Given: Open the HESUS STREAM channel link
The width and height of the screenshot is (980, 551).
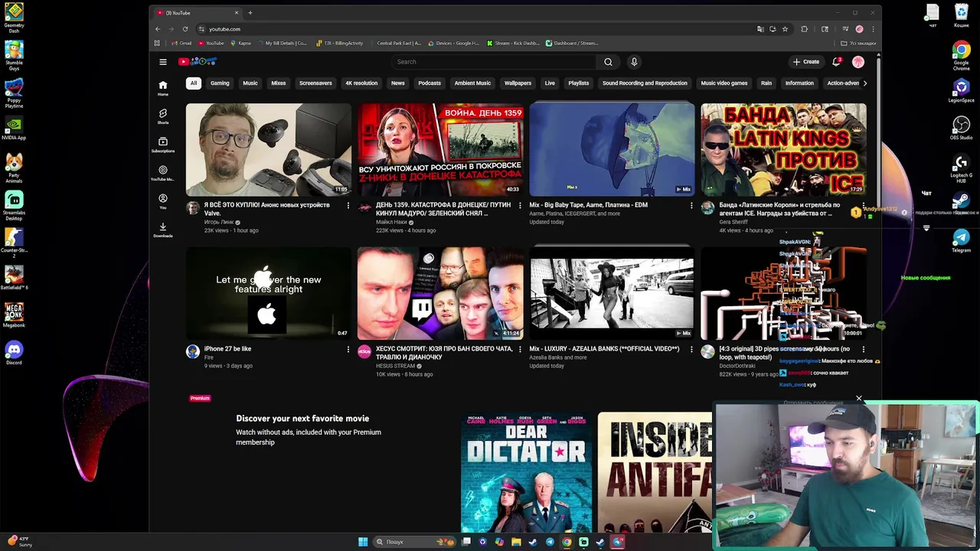Looking at the screenshot, I should point(395,366).
